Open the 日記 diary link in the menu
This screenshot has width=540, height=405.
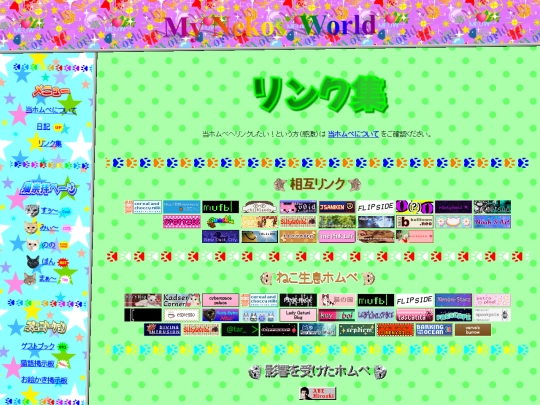pyautogui.click(x=43, y=127)
